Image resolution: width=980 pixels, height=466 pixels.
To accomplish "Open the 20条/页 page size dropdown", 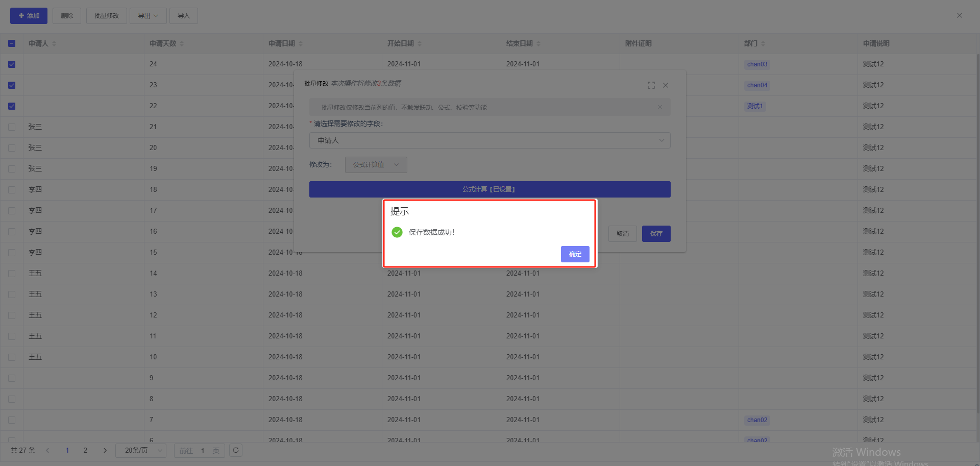I will [x=141, y=450].
